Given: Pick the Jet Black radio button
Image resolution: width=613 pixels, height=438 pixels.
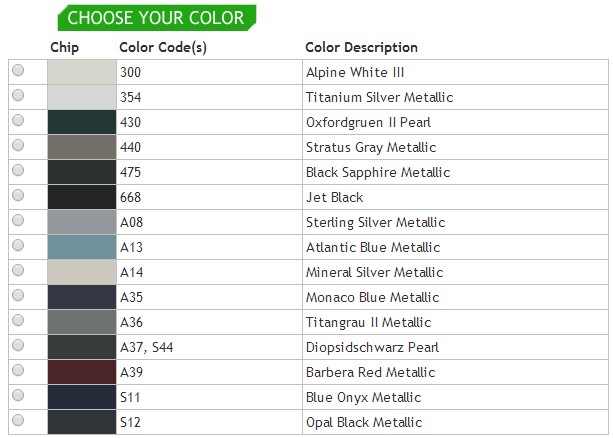Looking at the screenshot, I should (x=18, y=196).
